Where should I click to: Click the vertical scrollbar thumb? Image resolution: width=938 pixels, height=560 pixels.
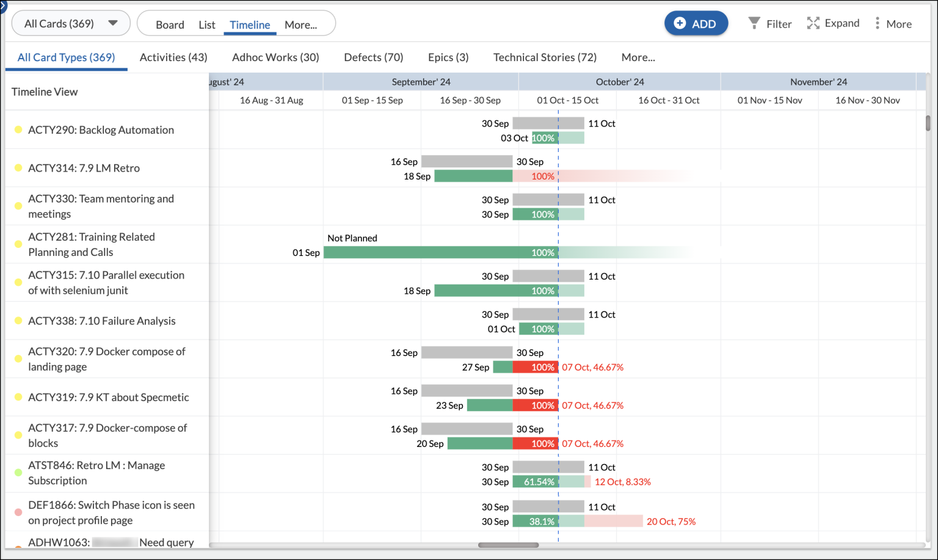(x=928, y=123)
